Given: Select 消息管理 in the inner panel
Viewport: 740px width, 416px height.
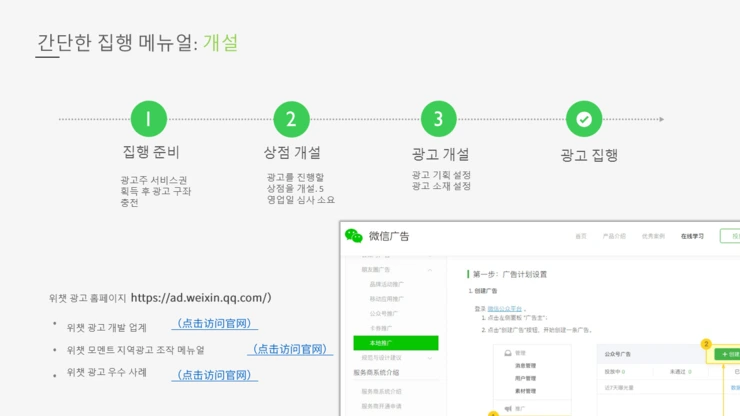Looking at the screenshot, I should tap(525, 365).
